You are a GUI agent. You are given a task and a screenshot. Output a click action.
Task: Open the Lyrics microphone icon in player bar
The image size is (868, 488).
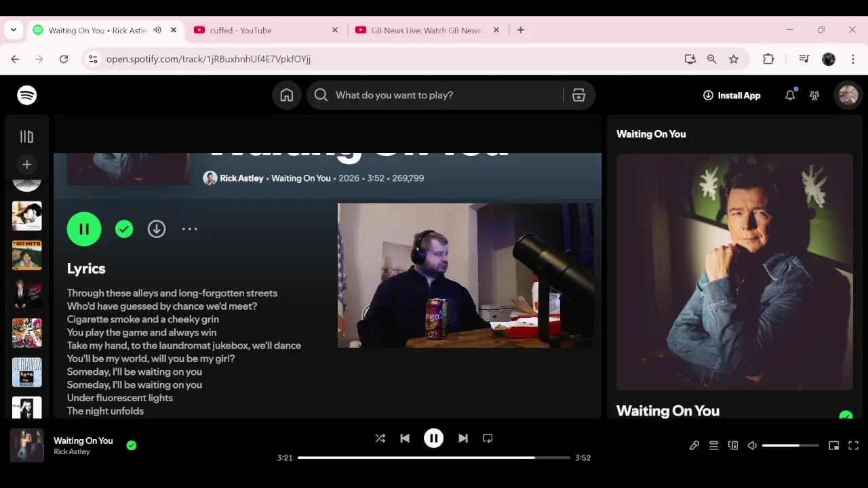coord(694,445)
